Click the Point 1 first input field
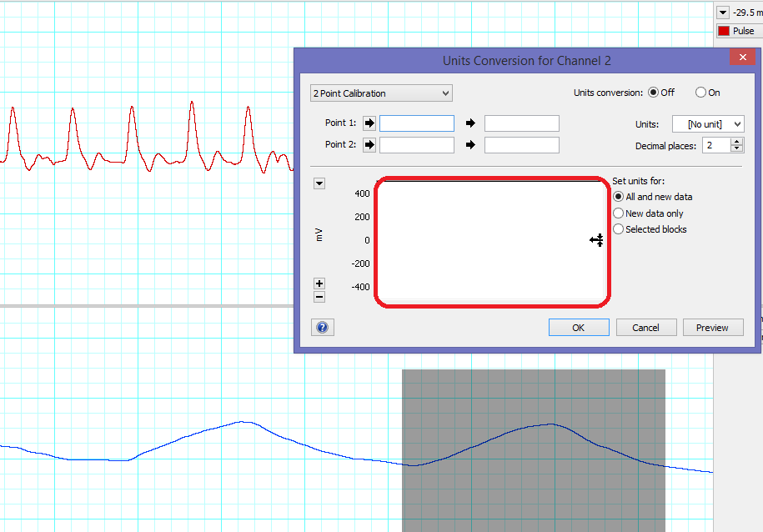 [417, 123]
